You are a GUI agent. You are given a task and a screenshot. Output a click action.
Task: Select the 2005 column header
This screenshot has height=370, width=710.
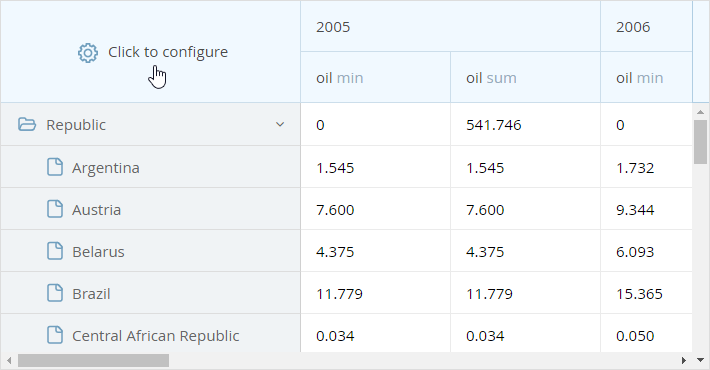451,26
